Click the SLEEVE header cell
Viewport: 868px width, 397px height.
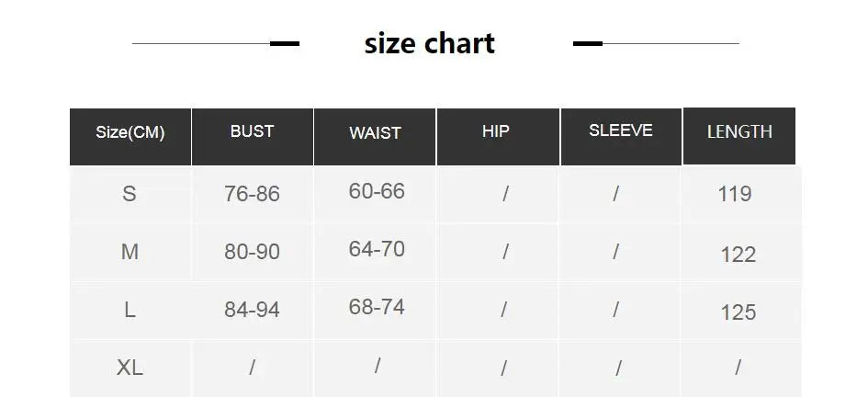point(621,137)
